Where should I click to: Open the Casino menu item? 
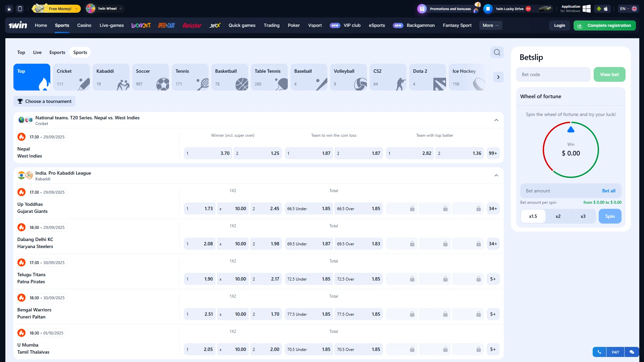coord(84,25)
